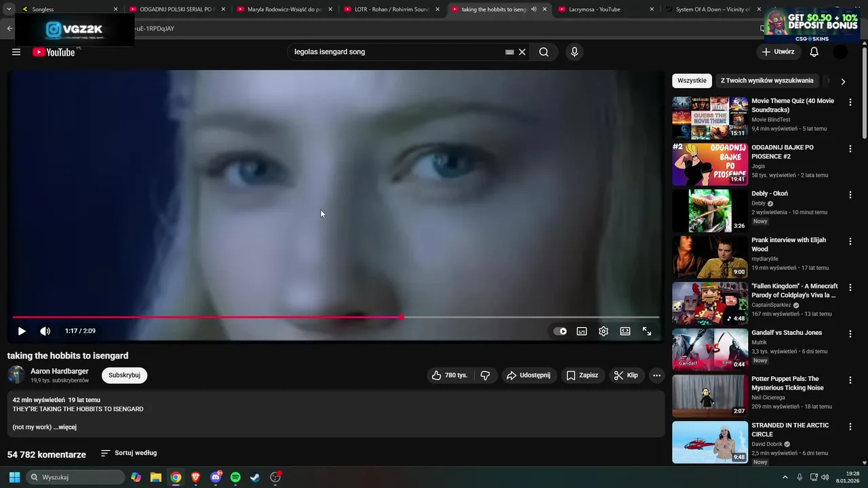
Task: Open options for Gandalf vs Stachu Jones
Action: [850, 334]
